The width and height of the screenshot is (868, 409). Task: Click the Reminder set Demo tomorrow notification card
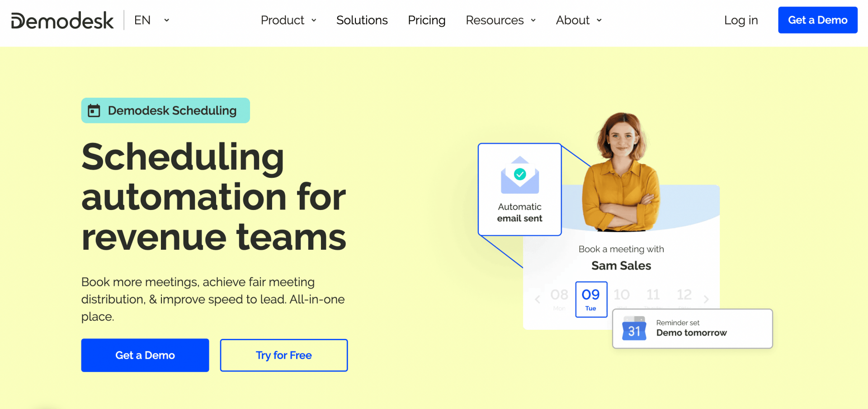tap(692, 328)
